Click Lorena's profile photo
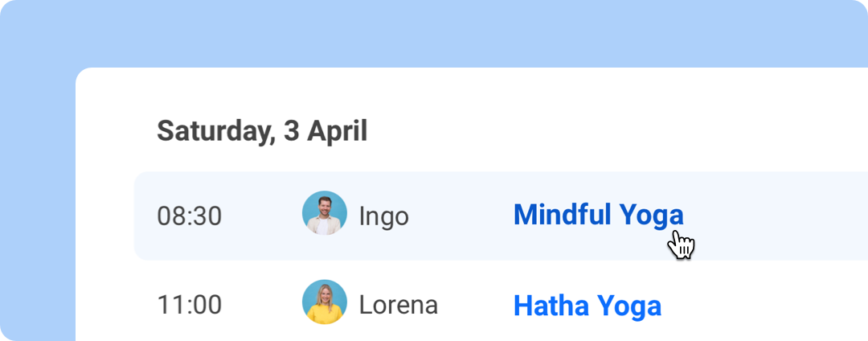The width and height of the screenshot is (868, 341). click(325, 302)
